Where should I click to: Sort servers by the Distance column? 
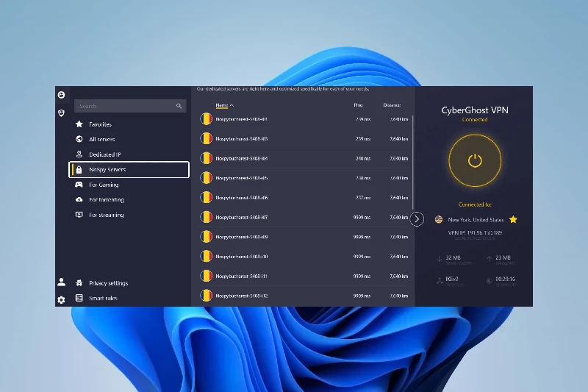click(x=392, y=105)
